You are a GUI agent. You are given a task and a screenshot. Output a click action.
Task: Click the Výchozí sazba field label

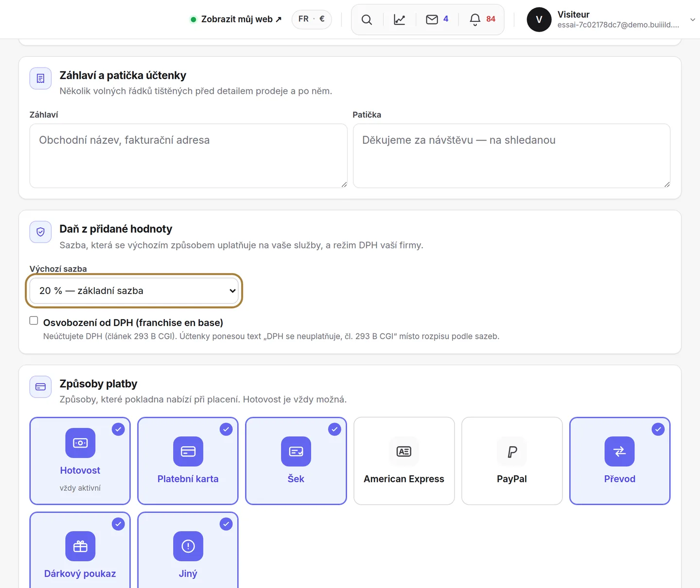coord(58,269)
